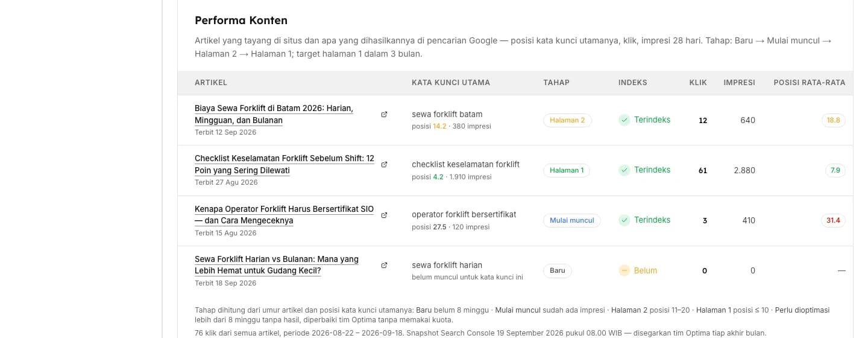Open article Sewa Forklift Harian vs Bulanan
This screenshot has height=338, width=868.
(x=277, y=265)
